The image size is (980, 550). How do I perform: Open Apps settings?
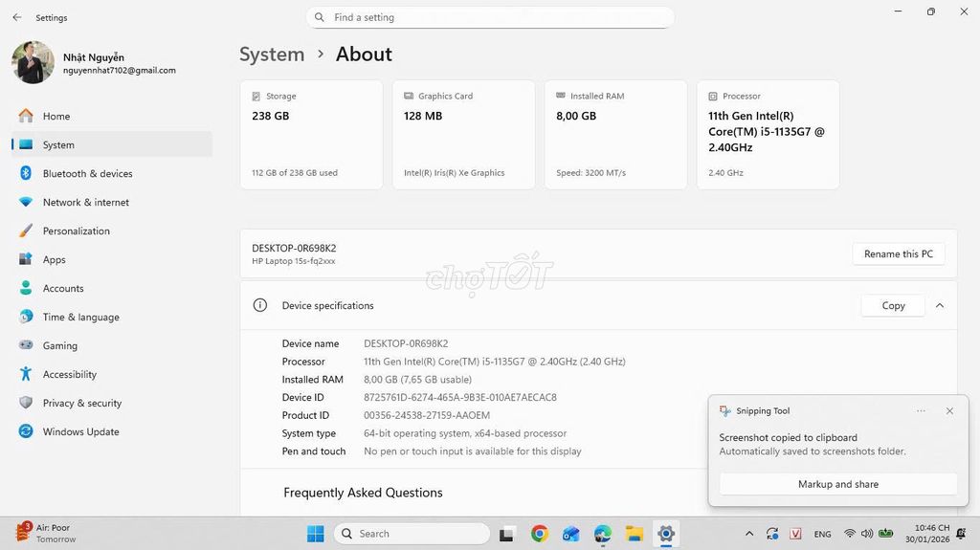coord(112,259)
